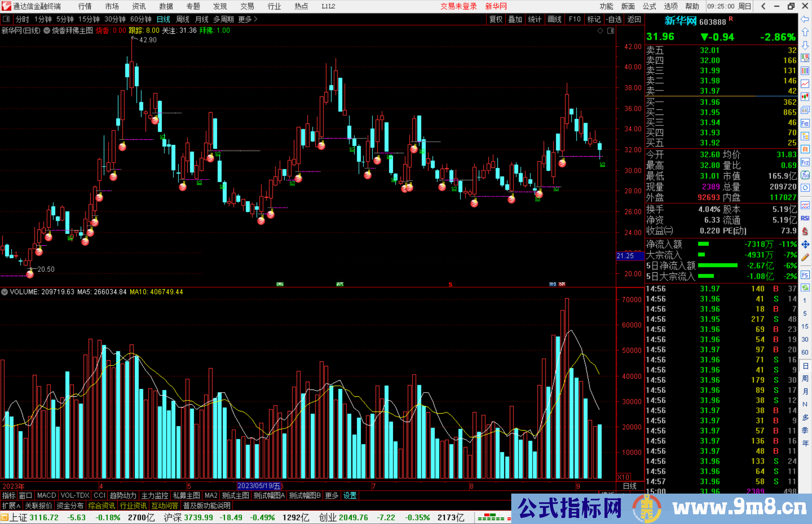The width and height of the screenshot is (812, 524).
Task: Click the f(x) formula icon in sidebar
Action: (805, 175)
